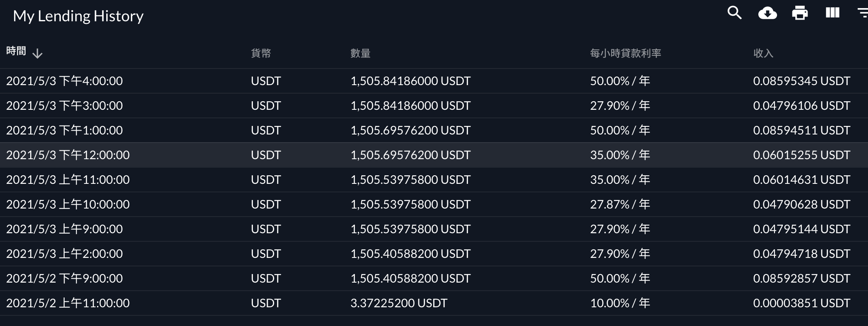Sort by 收入 column header

click(763, 53)
